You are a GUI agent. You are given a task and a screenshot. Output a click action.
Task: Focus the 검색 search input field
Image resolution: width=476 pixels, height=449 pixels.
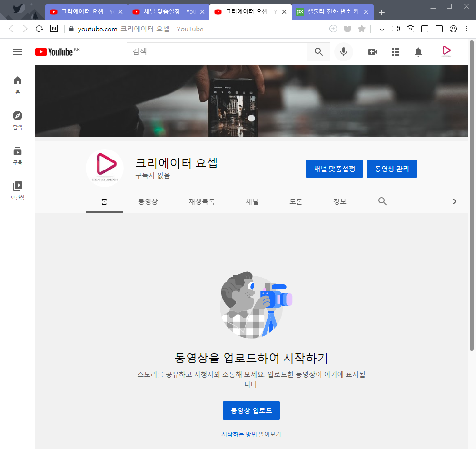[217, 52]
